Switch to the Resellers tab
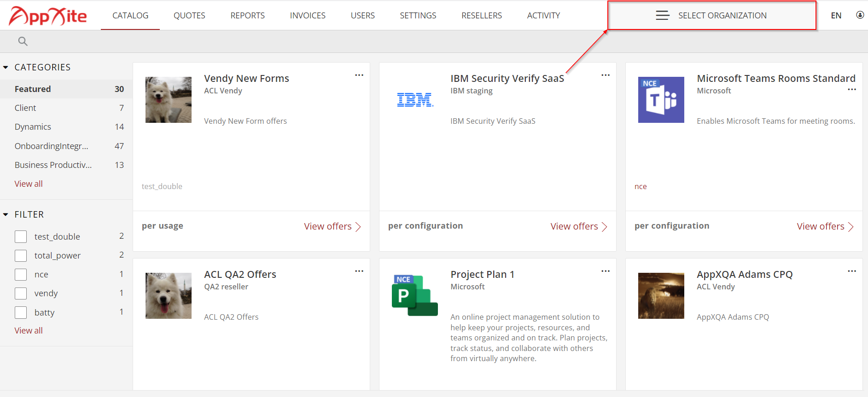The width and height of the screenshot is (868, 397). 482,16
